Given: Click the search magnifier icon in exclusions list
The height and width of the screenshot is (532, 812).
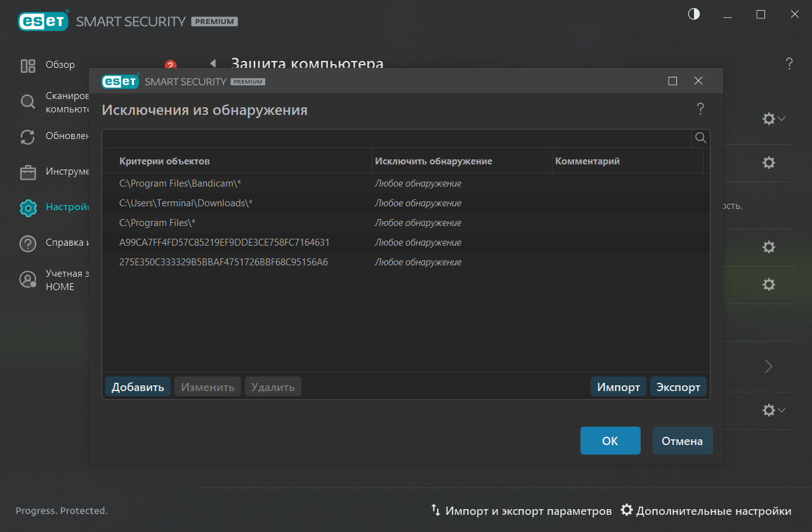Looking at the screenshot, I should (700, 138).
